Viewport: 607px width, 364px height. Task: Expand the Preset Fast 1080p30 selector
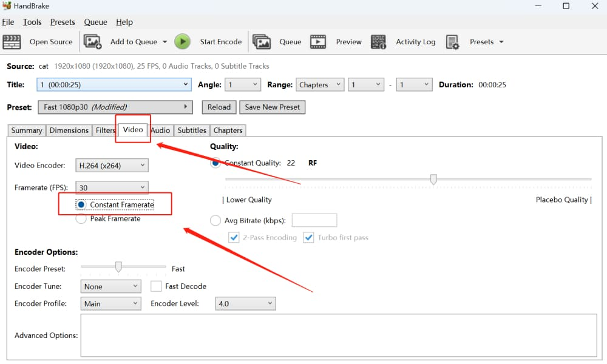tap(115, 107)
